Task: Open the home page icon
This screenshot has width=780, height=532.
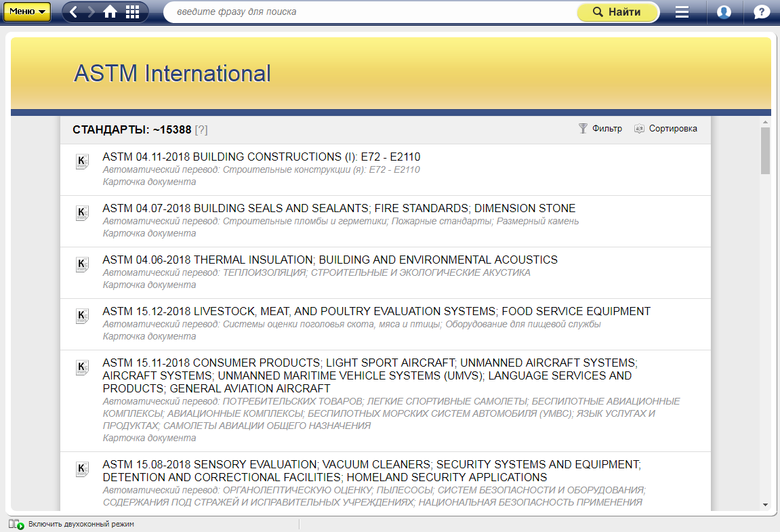Action: click(x=110, y=12)
